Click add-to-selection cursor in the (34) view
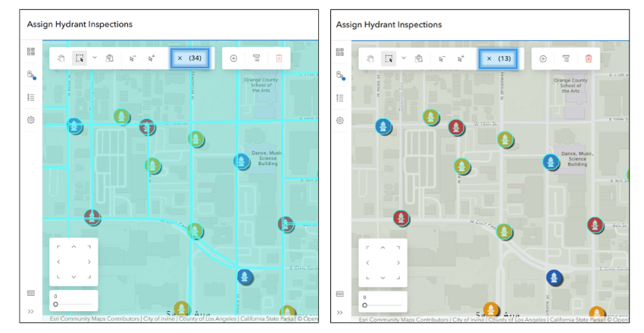 click(152, 58)
